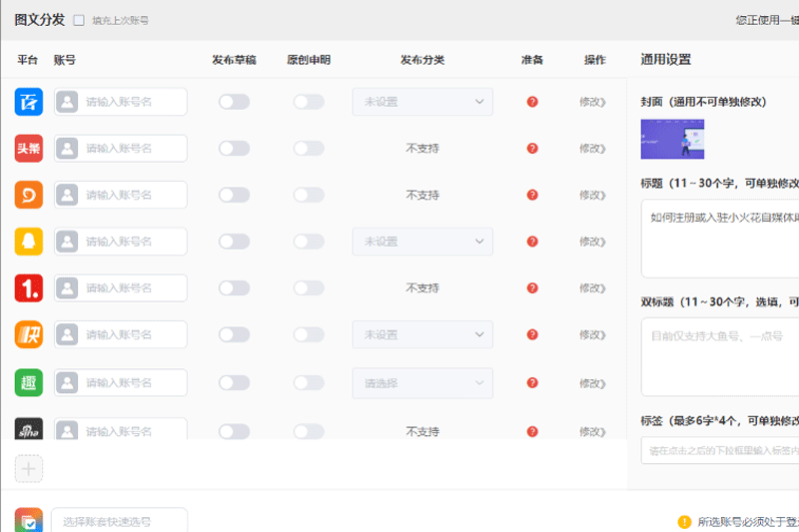Click 修改 link in the Yidian row
The height and width of the screenshot is (532, 799).
click(x=592, y=288)
